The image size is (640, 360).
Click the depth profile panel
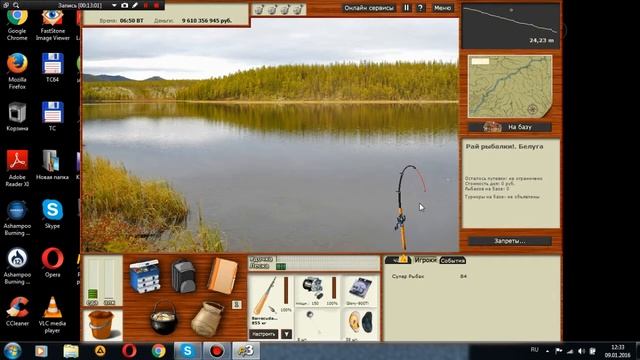click(x=511, y=27)
